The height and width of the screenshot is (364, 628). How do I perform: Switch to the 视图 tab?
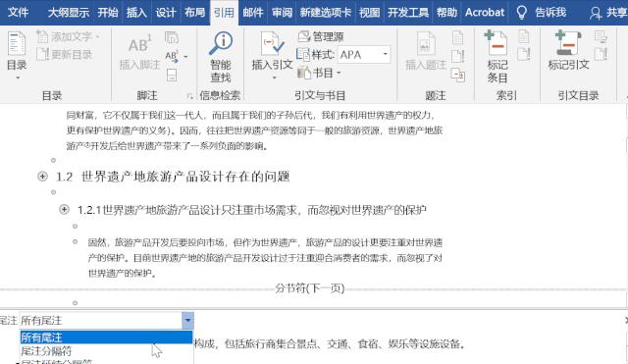coord(369,13)
